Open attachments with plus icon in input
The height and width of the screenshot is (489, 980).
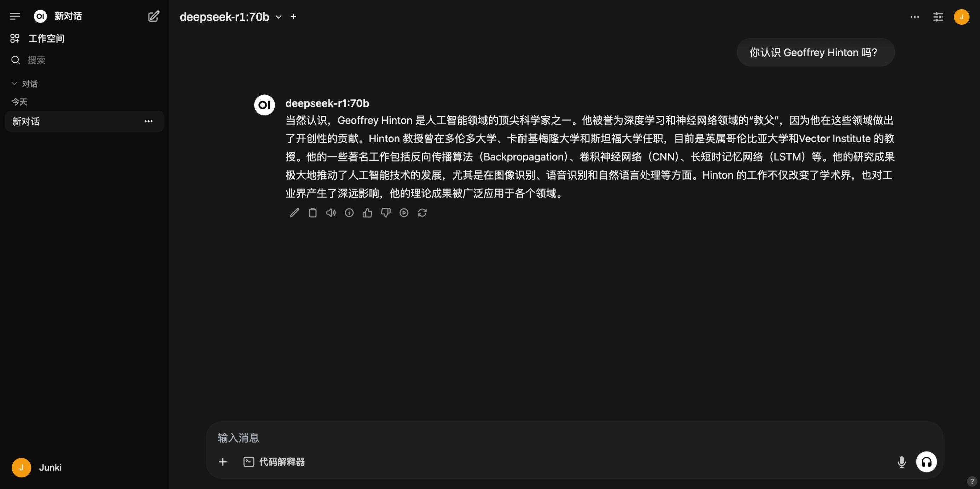click(223, 462)
